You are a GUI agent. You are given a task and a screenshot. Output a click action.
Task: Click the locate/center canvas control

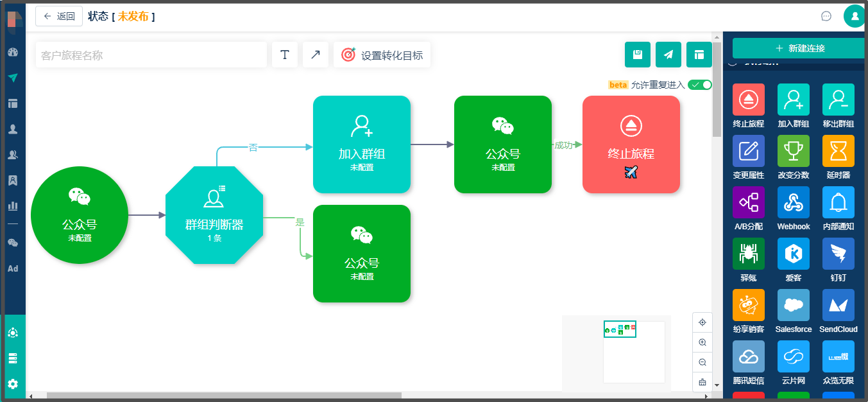point(702,322)
